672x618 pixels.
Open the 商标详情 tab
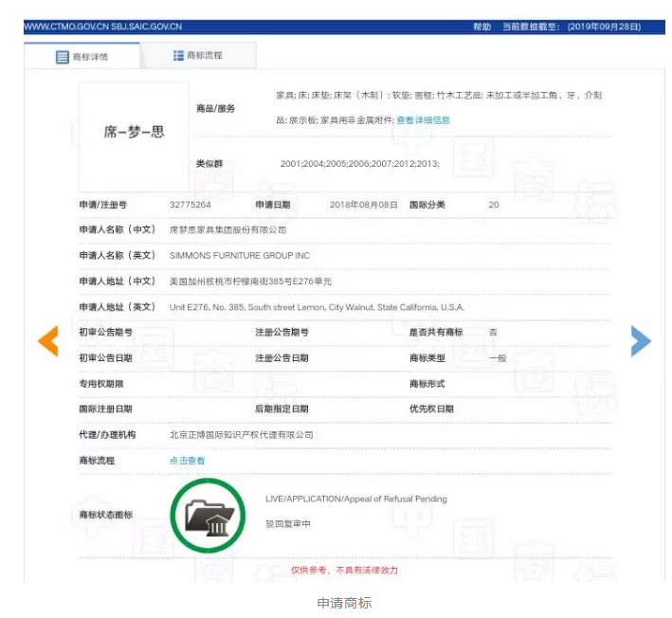tap(82, 56)
